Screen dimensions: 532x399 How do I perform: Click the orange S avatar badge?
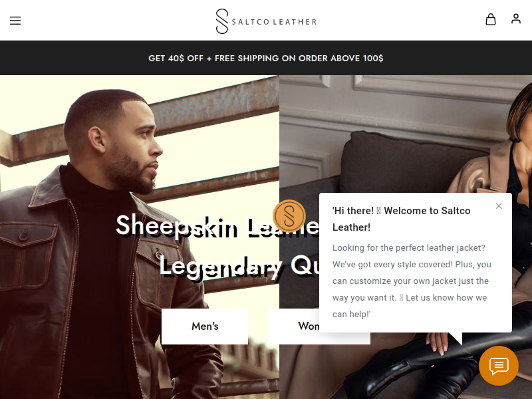click(289, 215)
